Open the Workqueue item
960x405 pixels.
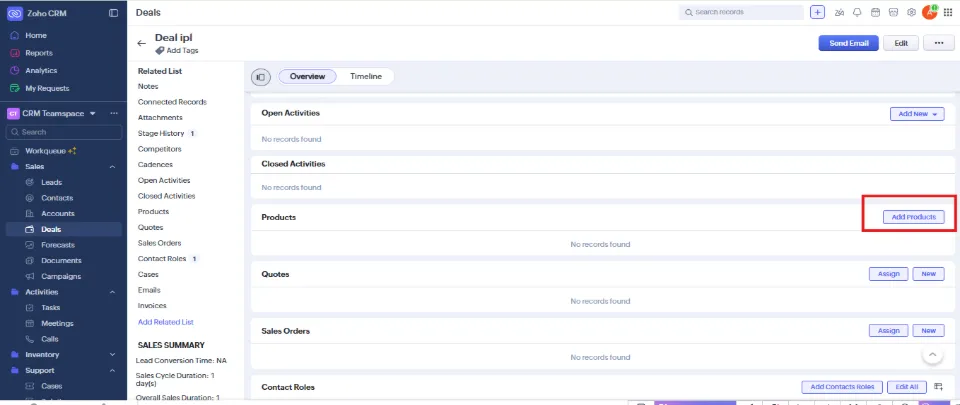[50, 151]
